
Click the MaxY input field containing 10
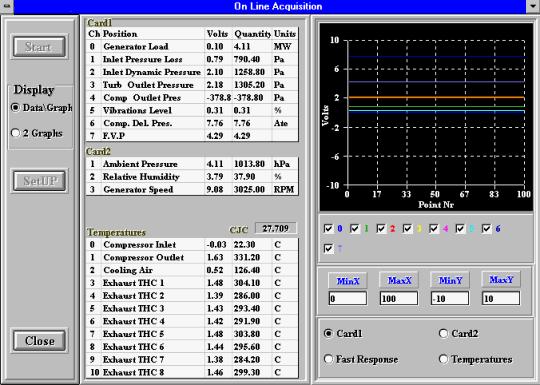[x=501, y=298]
